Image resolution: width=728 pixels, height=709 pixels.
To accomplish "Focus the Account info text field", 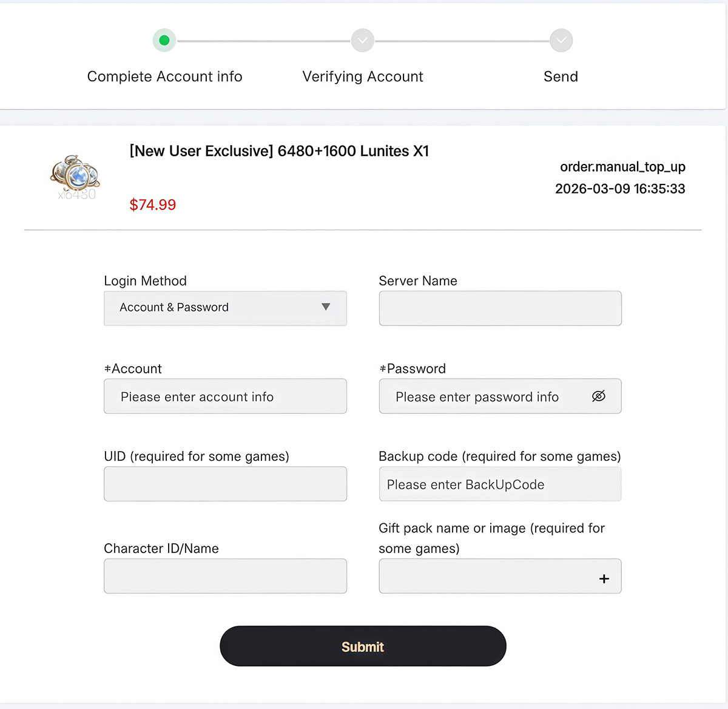I will coord(225,396).
